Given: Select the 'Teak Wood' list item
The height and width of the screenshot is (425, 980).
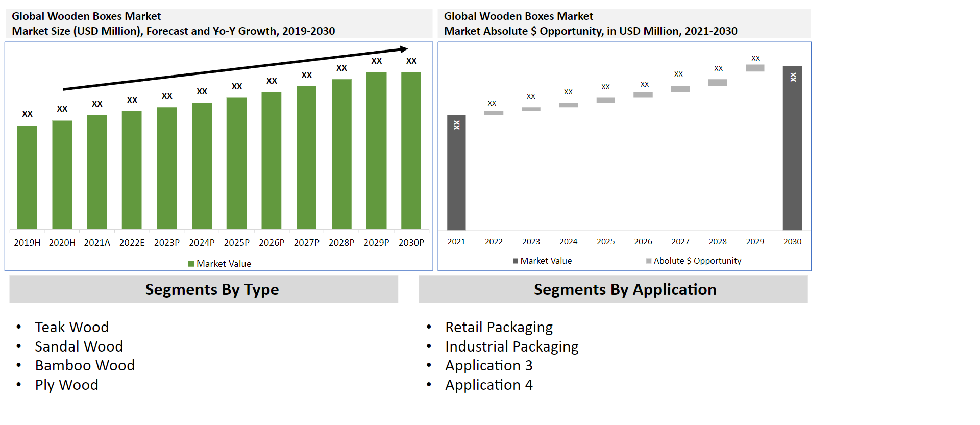Looking at the screenshot, I should 71,327.
